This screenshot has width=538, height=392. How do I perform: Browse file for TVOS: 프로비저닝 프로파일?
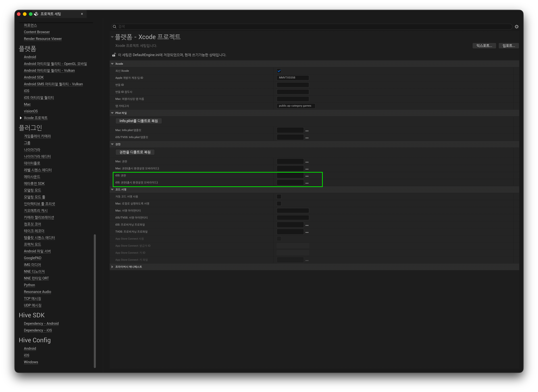[x=307, y=232]
